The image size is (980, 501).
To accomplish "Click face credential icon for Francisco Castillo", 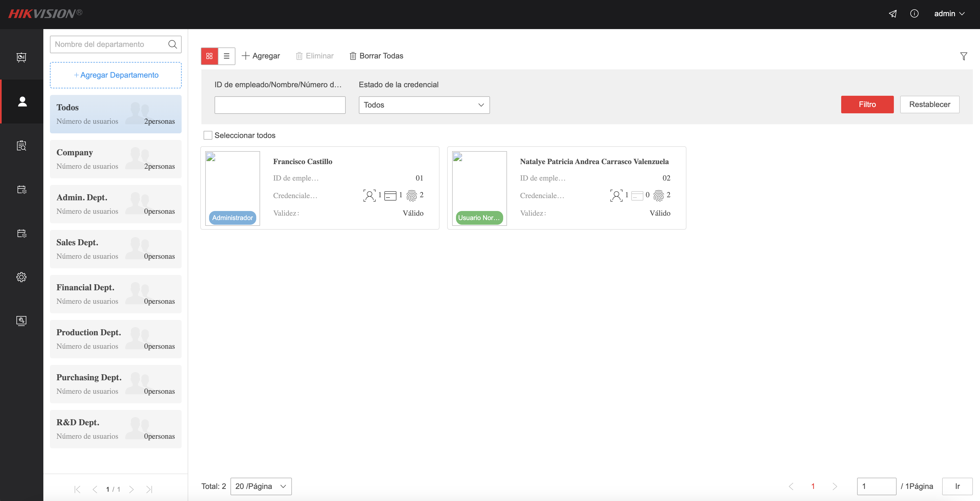I will pyautogui.click(x=369, y=196).
